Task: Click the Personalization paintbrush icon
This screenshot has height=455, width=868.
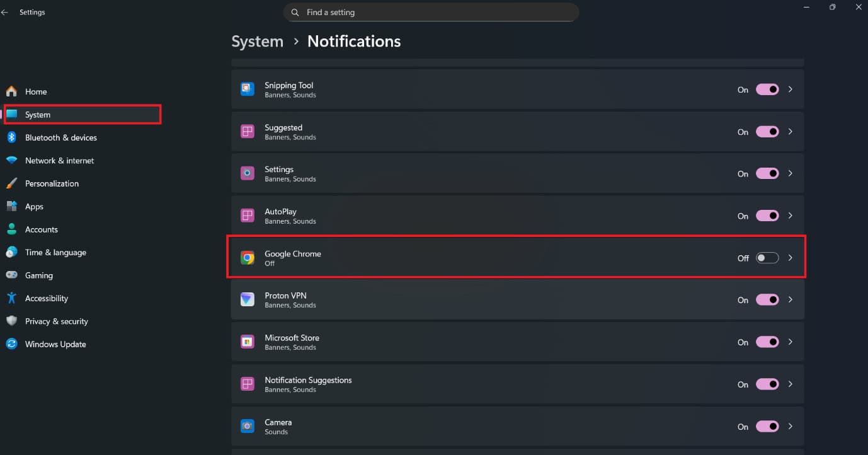Action: [x=11, y=183]
